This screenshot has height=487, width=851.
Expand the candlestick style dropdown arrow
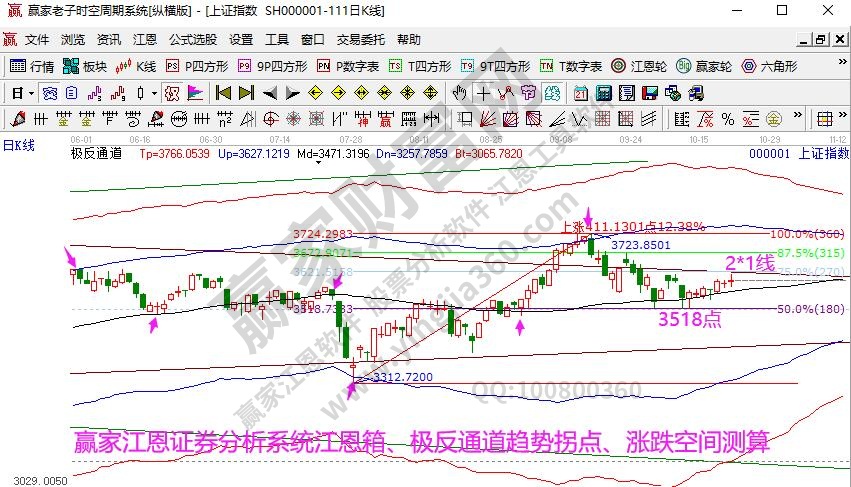(154, 93)
